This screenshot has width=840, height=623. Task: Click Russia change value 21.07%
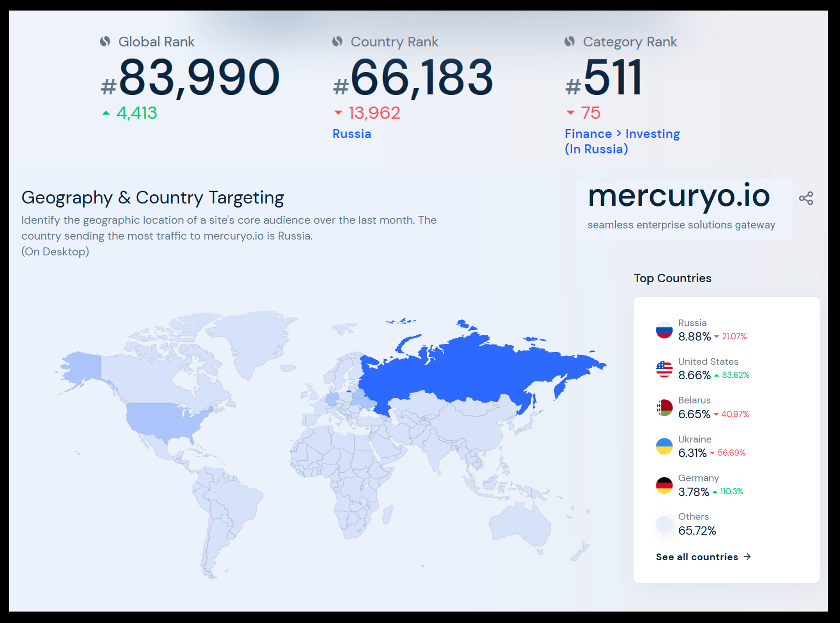pyautogui.click(x=734, y=337)
